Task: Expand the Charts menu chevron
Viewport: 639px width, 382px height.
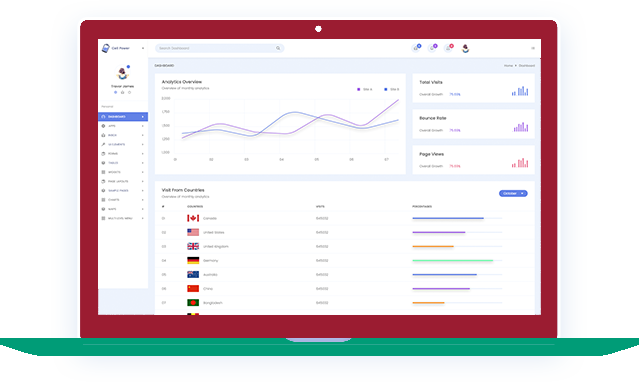Action: click(143, 200)
